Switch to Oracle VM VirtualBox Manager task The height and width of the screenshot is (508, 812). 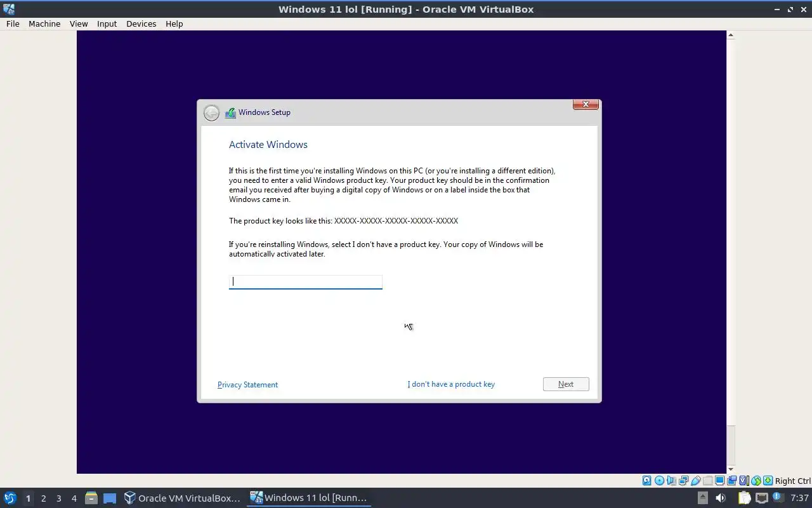[182, 498]
